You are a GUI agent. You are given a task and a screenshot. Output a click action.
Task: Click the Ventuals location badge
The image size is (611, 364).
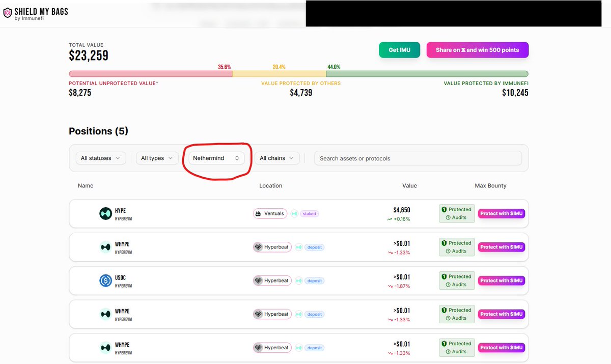270,213
